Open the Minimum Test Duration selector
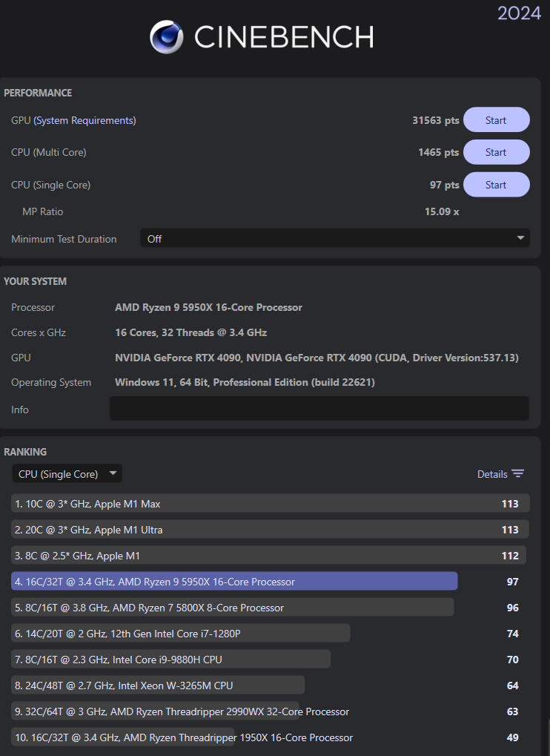This screenshot has width=550, height=756. point(335,237)
